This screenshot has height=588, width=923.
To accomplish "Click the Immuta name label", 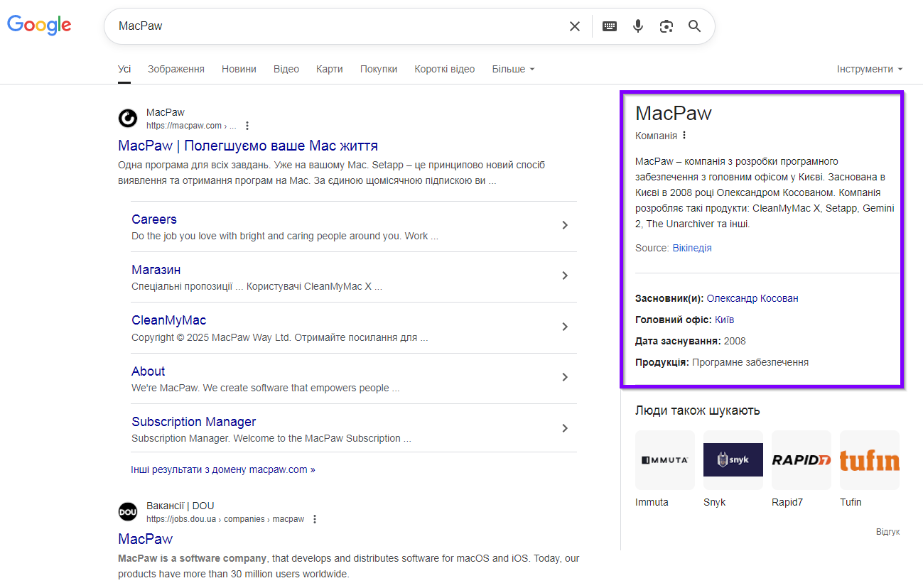I will 652,502.
